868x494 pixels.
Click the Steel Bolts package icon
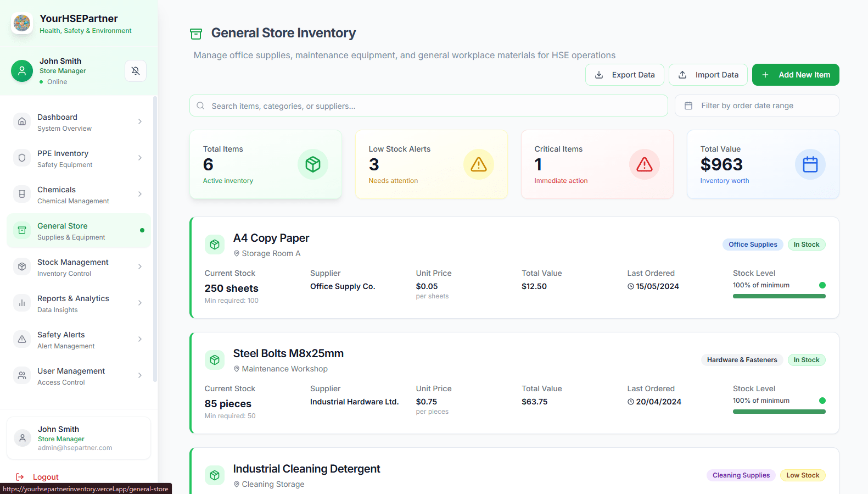coord(215,360)
